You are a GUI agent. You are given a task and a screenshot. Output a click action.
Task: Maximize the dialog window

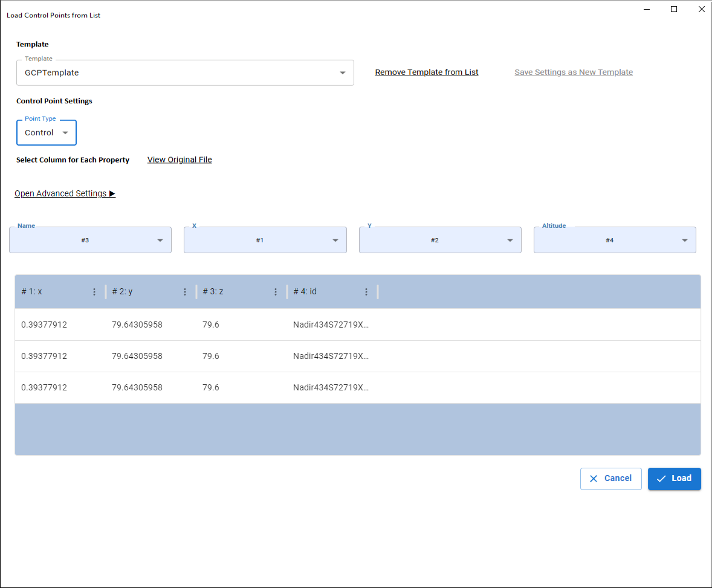674,9
